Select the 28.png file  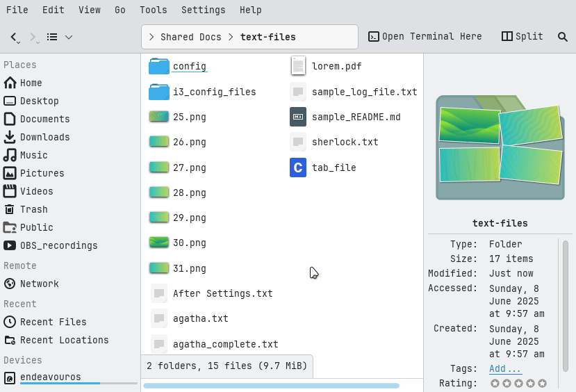177,193
